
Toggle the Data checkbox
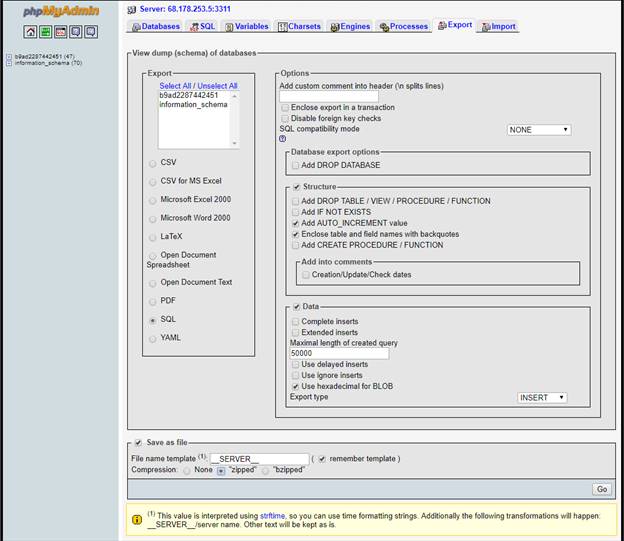tap(296, 307)
